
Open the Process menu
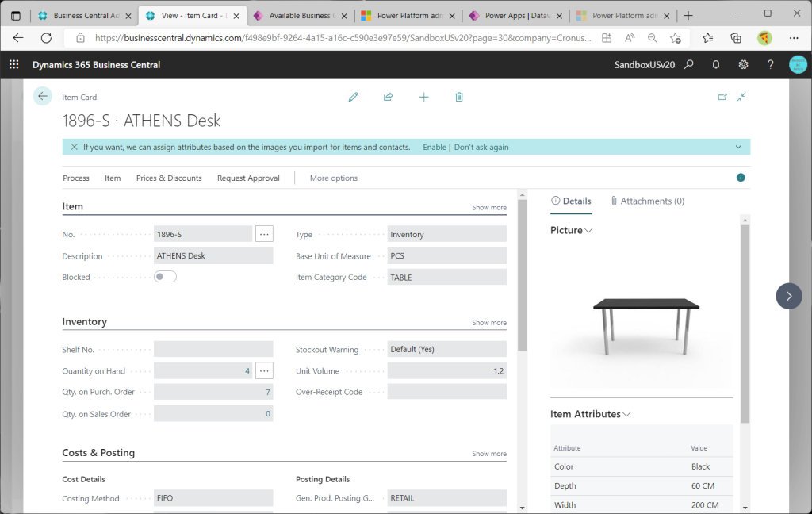[x=75, y=178]
